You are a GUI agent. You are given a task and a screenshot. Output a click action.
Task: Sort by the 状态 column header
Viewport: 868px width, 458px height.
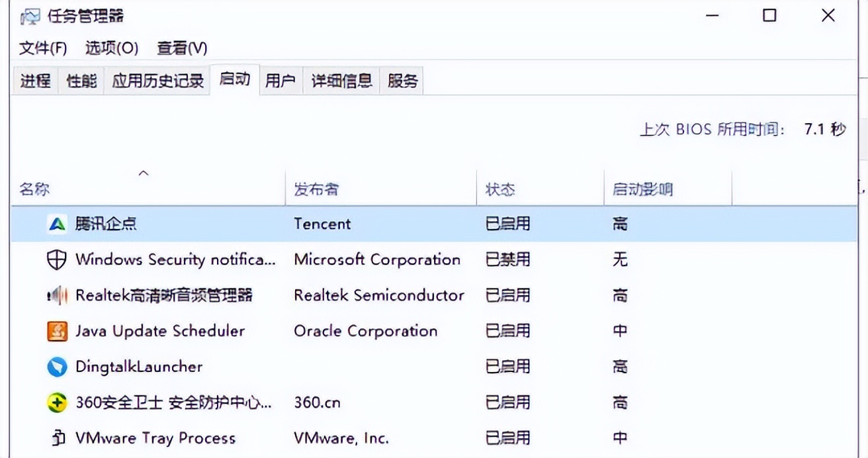pos(499,190)
